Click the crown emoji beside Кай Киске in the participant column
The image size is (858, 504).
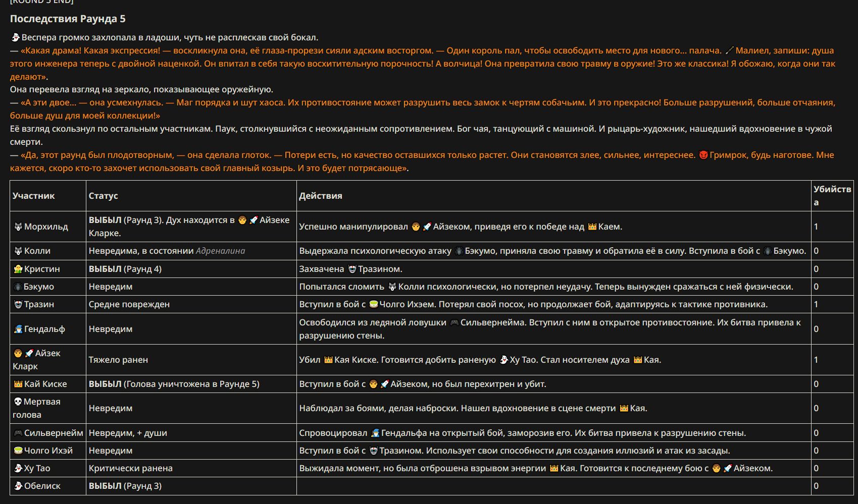[x=18, y=384]
